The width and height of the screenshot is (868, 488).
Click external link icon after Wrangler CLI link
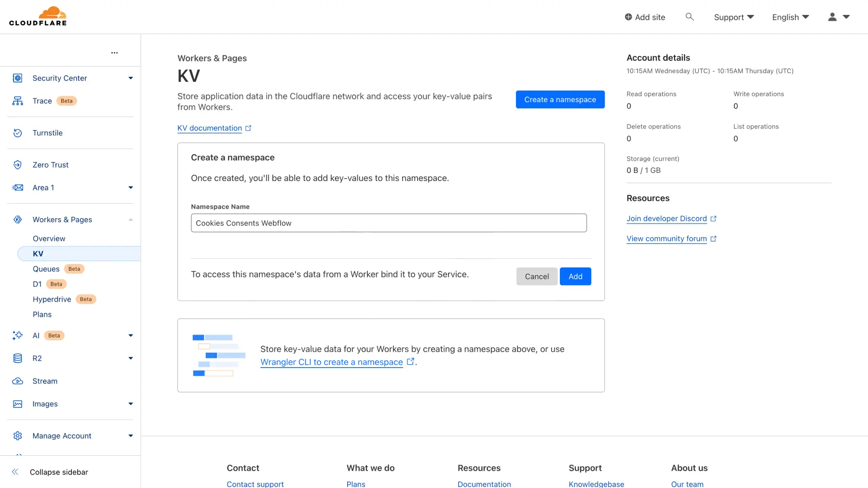coord(410,362)
